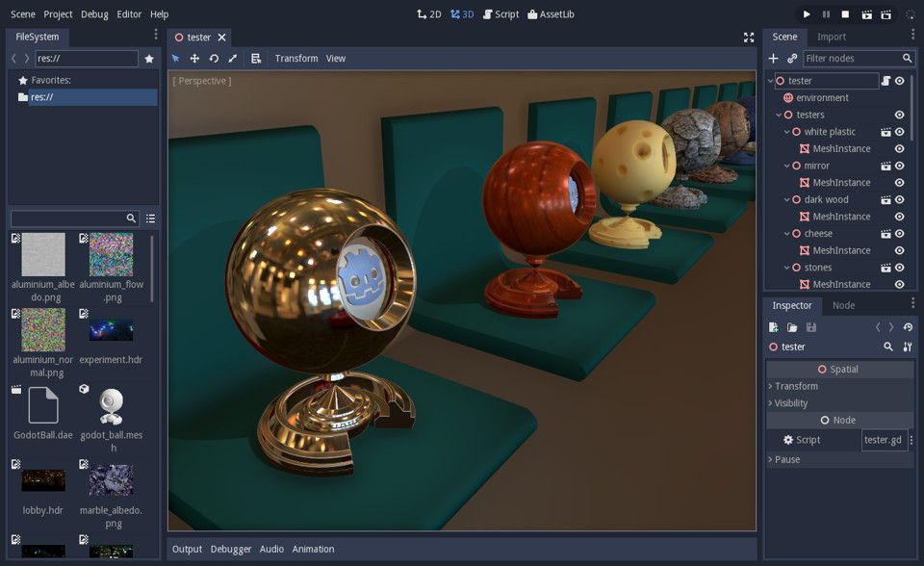Open the Debugger panel at the bottom
The height and width of the screenshot is (566, 924).
click(230, 549)
